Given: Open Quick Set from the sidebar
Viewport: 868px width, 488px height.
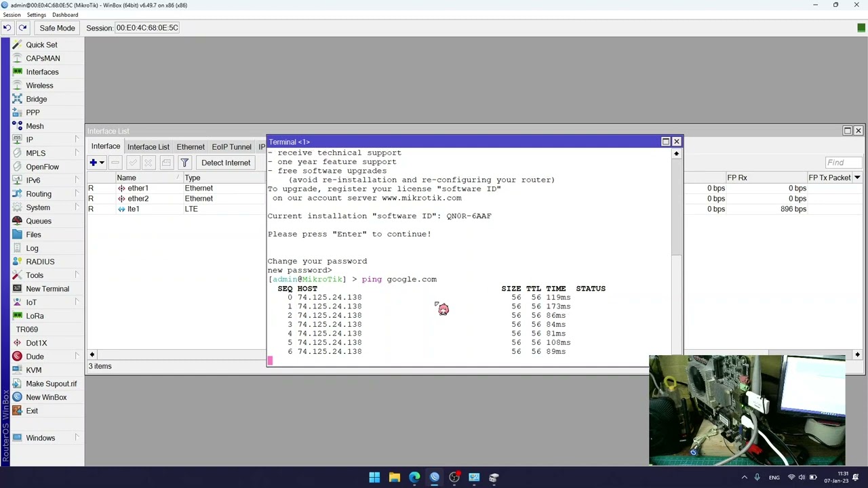Looking at the screenshot, I should coord(41,45).
